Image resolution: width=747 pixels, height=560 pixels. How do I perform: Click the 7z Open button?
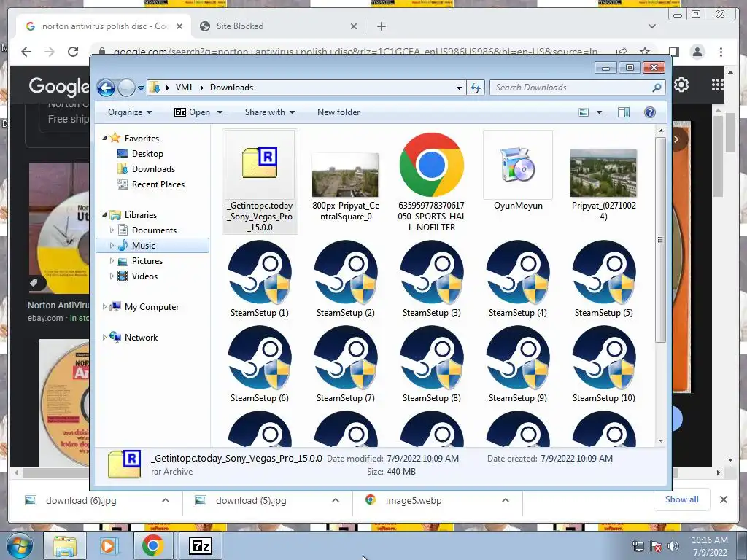coord(192,112)
